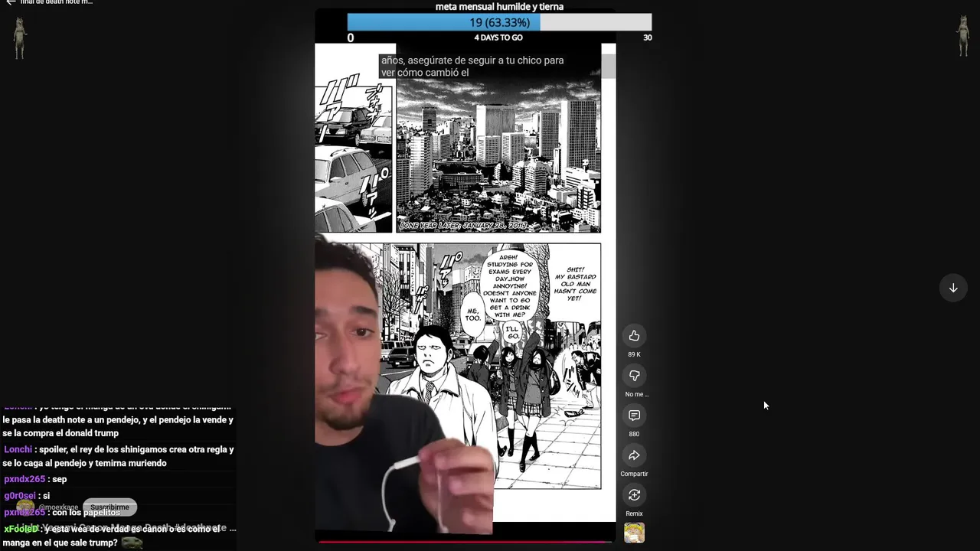Click the top-right animal overlay figure
The width and height of the screenshot is (980, 551).
pos(963,37)
